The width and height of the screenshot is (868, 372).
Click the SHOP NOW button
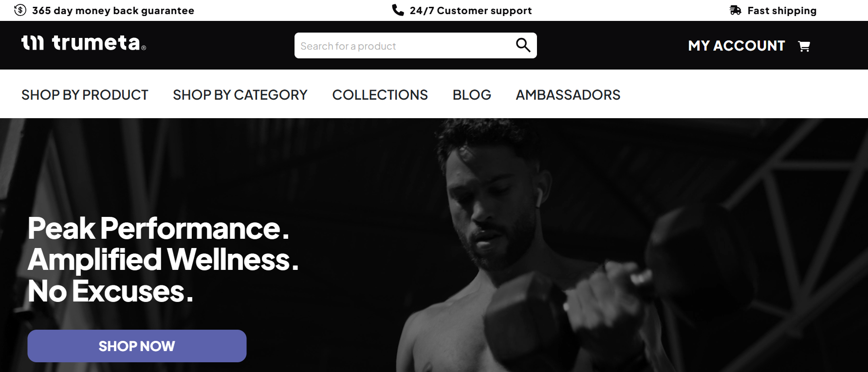pos(137,346)
